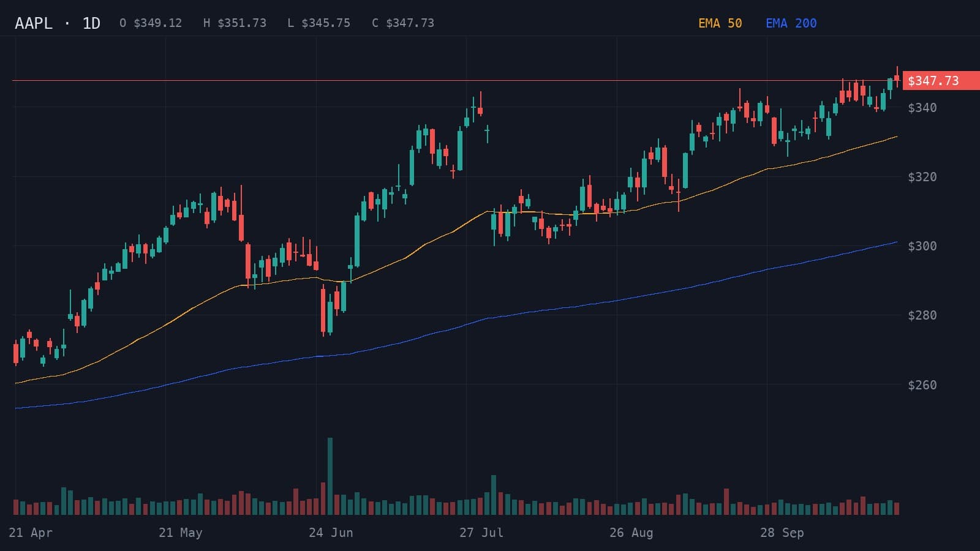Viewport: 980px width, 551px height.
Task: Toggle the EMA 200 legend label
Action: tap(791, 23)
